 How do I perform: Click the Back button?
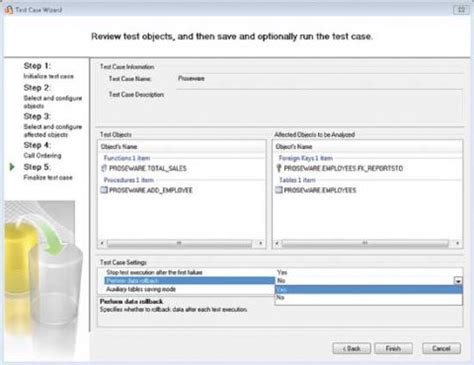(352, 349)
